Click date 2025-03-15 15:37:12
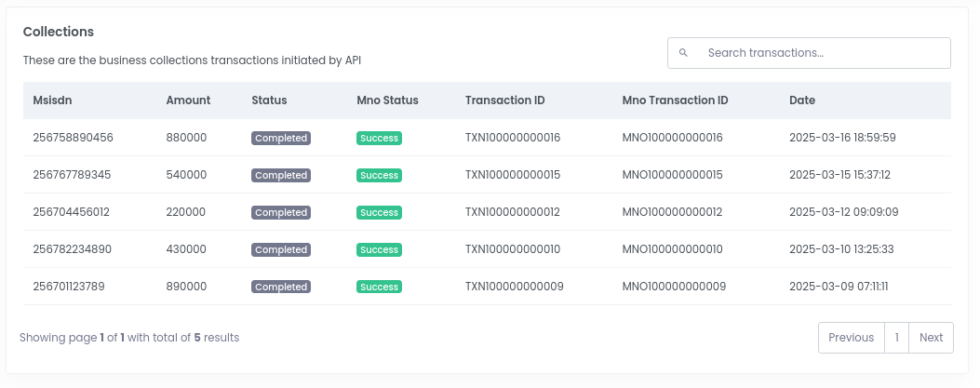The width and height of the screenshot is (980, 388). point(840,175)
